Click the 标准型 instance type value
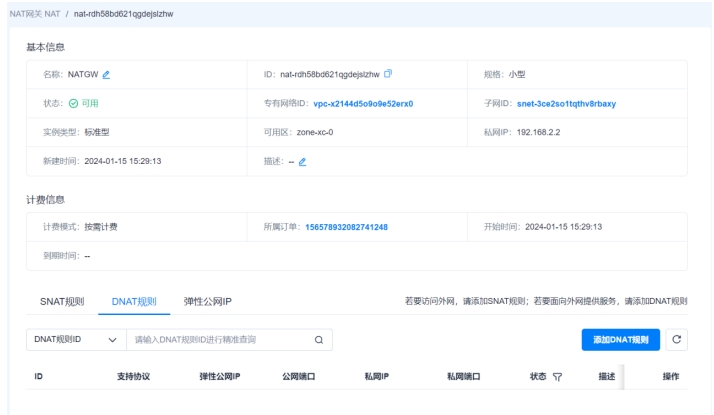 pyautogui.click(x=97, y=133)
